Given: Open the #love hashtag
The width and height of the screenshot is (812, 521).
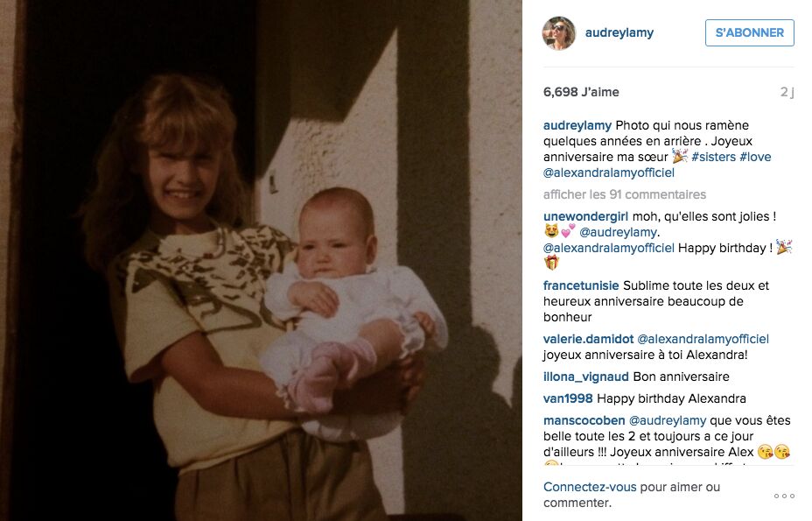Looking at the screenshot, I should coord(755,157).
